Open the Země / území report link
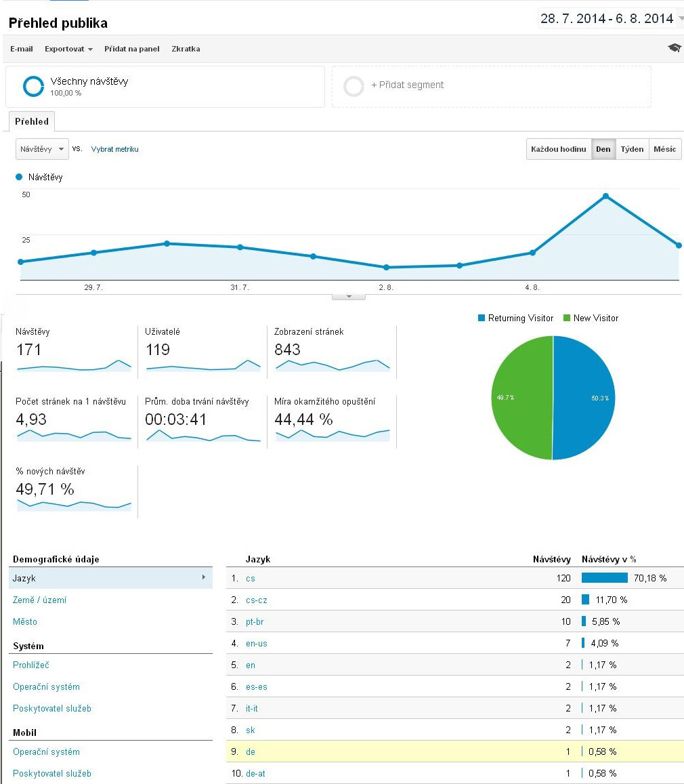 (39, 600)
